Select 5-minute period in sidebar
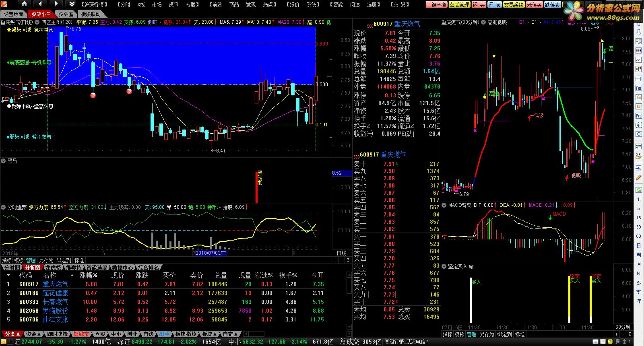The width and height of the screenshot is (644, 346). [638, 208]
